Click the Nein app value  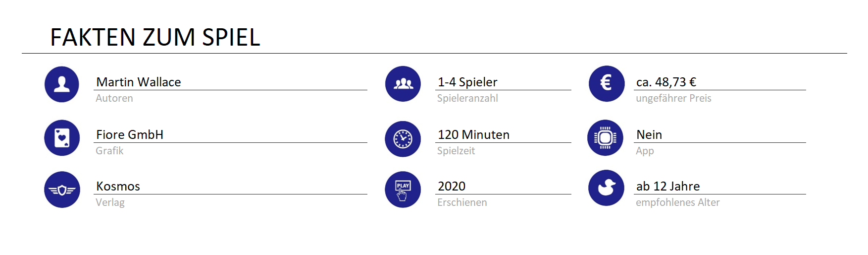click(649, 134)
